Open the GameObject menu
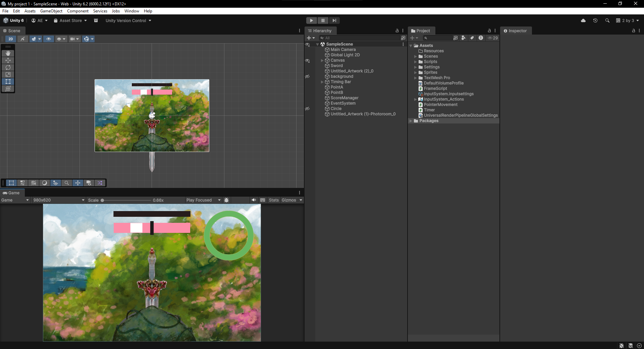Screen dimensions: 644x349 pyautogui.click(x=51, y=11)
